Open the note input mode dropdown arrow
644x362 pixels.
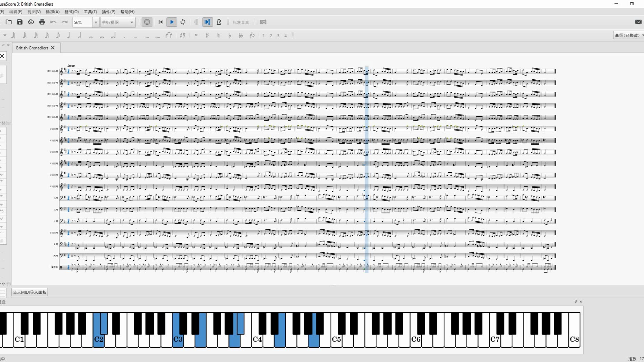5,35
